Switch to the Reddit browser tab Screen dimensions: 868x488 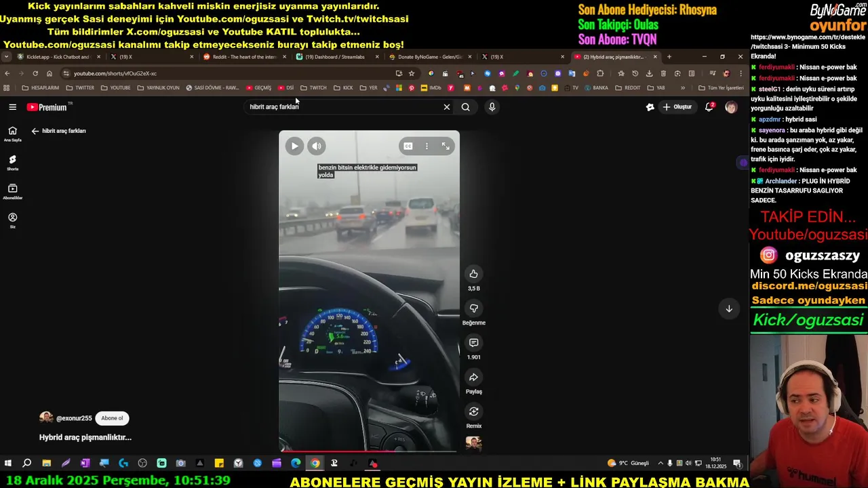244,57
